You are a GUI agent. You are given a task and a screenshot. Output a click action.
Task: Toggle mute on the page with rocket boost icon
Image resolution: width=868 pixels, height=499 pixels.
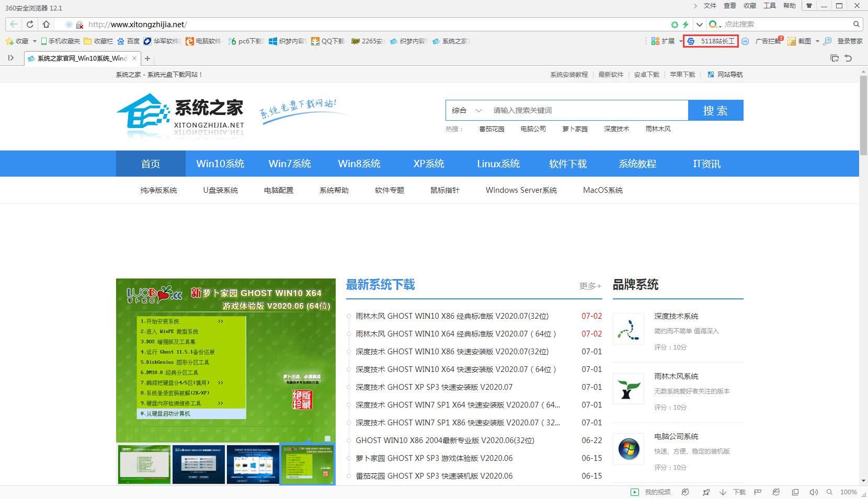pyautogui.click(x=706, y=492)
